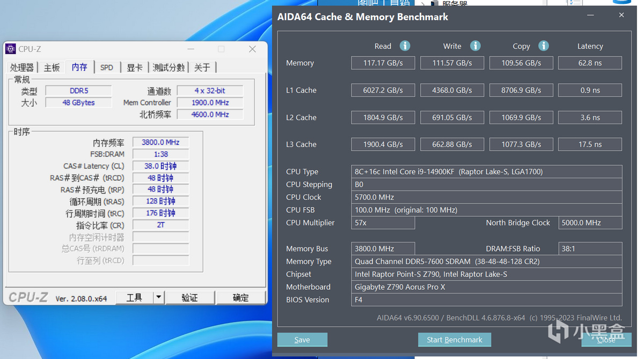Open the 工具 dropdown arrow in CPU-Z

point(158,297)
